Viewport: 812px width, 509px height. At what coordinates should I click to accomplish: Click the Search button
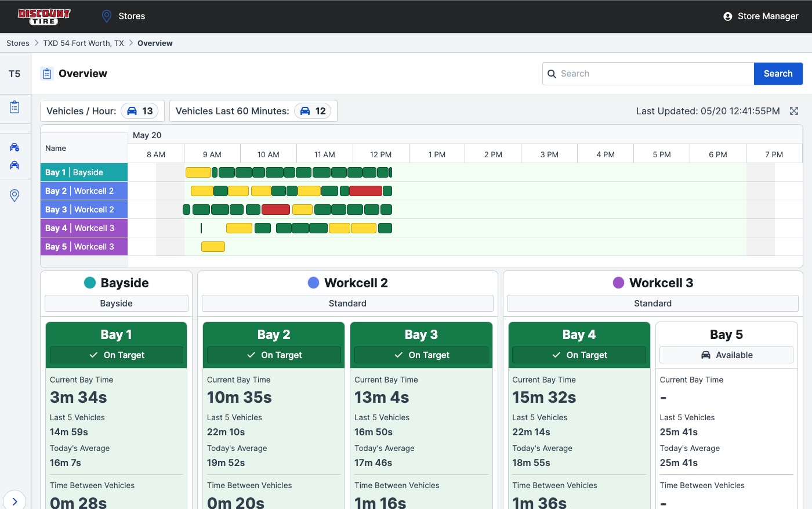(778, 74)
